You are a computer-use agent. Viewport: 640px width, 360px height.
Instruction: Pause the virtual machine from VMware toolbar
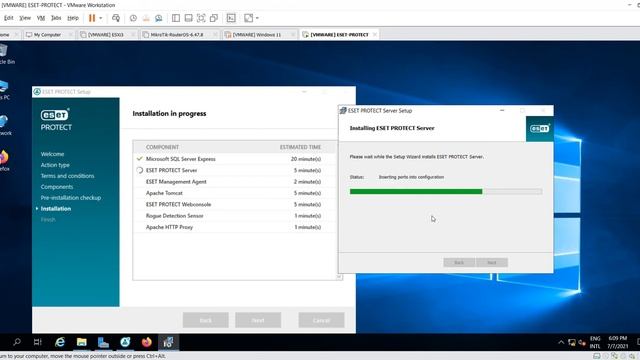92,18
